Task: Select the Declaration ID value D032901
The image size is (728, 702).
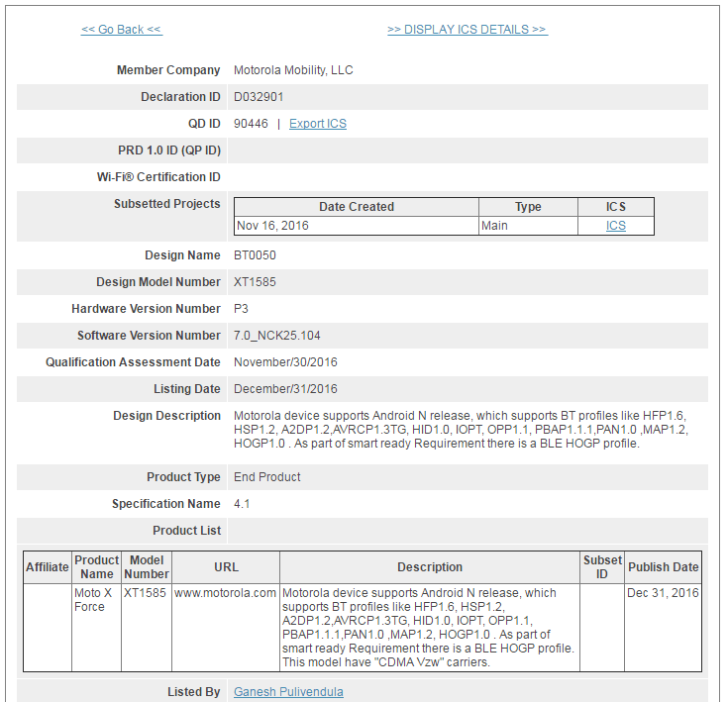Action: pos(259,97)
